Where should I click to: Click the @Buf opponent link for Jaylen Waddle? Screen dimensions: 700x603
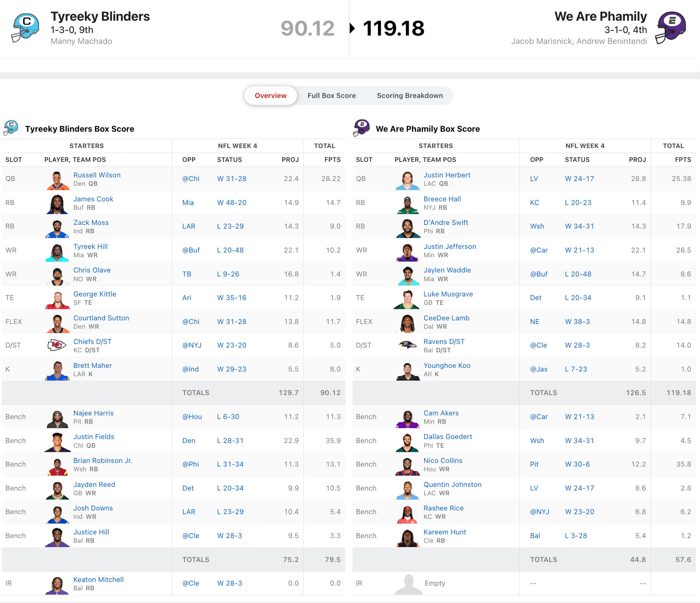pos(539,274)
